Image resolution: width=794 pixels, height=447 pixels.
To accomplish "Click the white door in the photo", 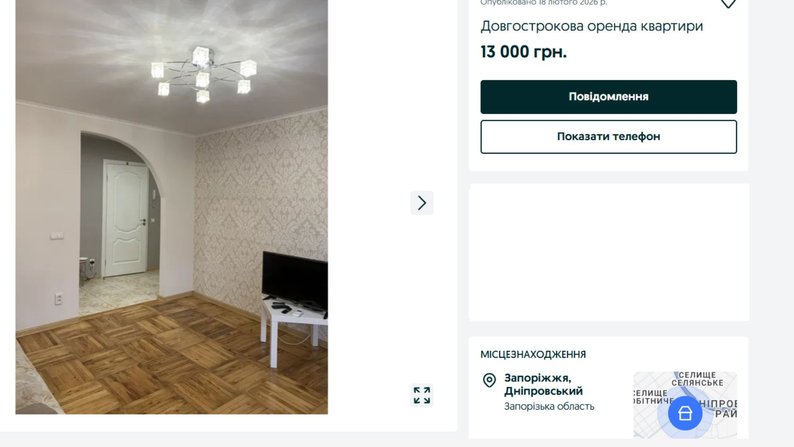I will tap(126, 218).
